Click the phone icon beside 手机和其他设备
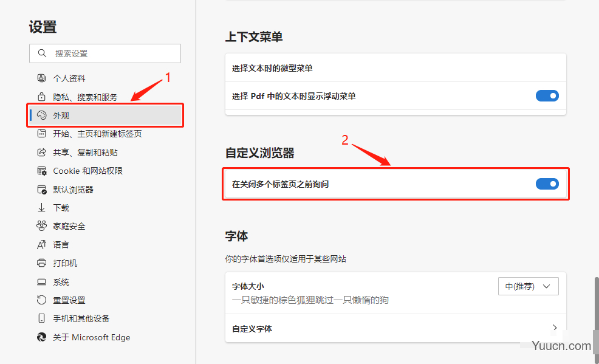Image resolution: width=599 pixels, height=364 pixels. pyautogui.click(x=41, y=318)
